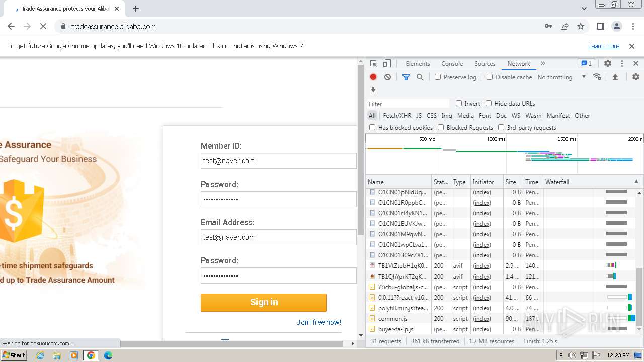This screenshot has height=362, width=644.
Task: Sort requests by Name column
Action: pyautogui.click(x=398, y=182)
